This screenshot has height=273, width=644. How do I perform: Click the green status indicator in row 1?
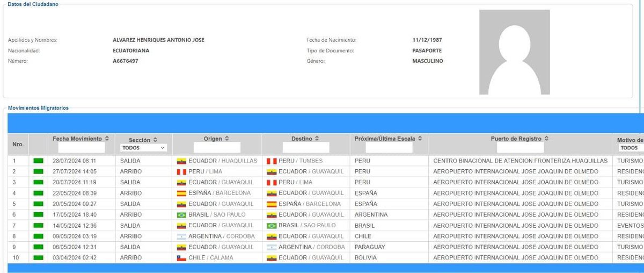pyautogui.click(x=38, y=161)
